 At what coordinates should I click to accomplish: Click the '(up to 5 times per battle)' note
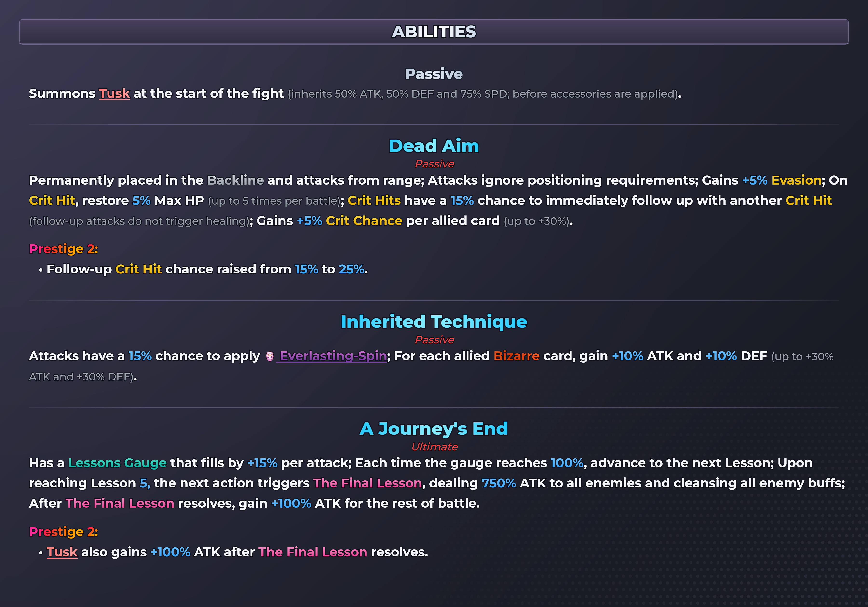click(274, 201)
